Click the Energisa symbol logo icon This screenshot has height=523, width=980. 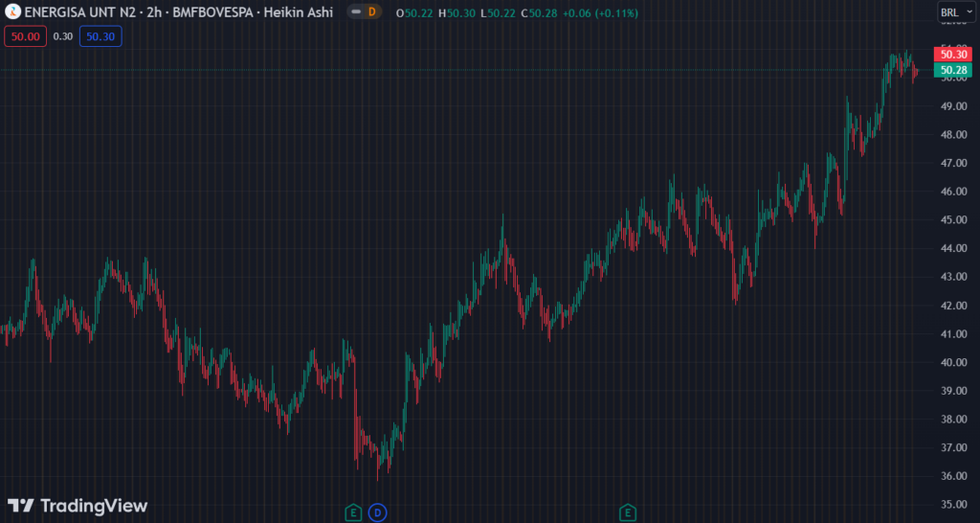pyautogui.click(x=12, y=11)
